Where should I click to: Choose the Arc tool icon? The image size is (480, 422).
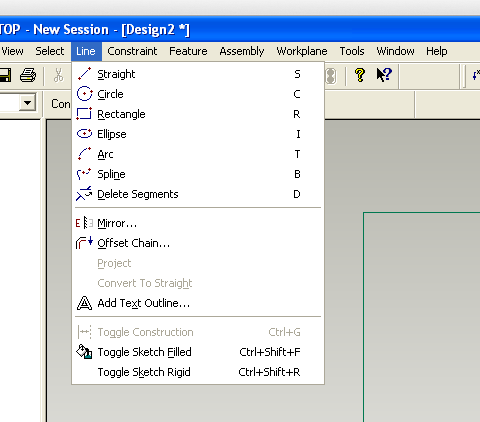click(84, 154)
